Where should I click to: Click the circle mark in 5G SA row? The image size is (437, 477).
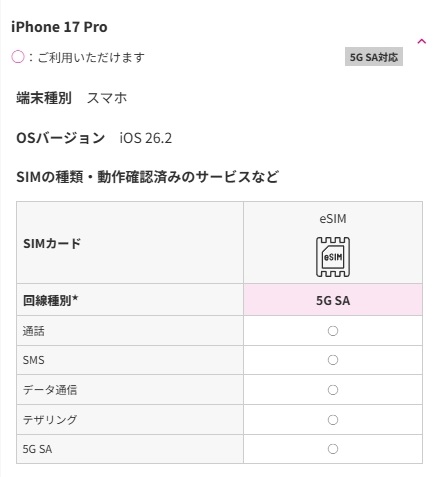click(333, 449)
